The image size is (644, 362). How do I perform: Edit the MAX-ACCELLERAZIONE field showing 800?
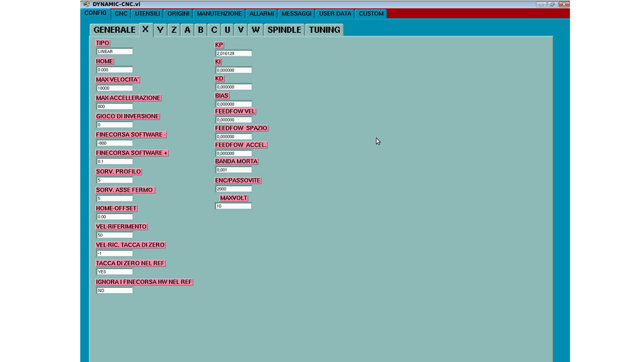point(115,106)
